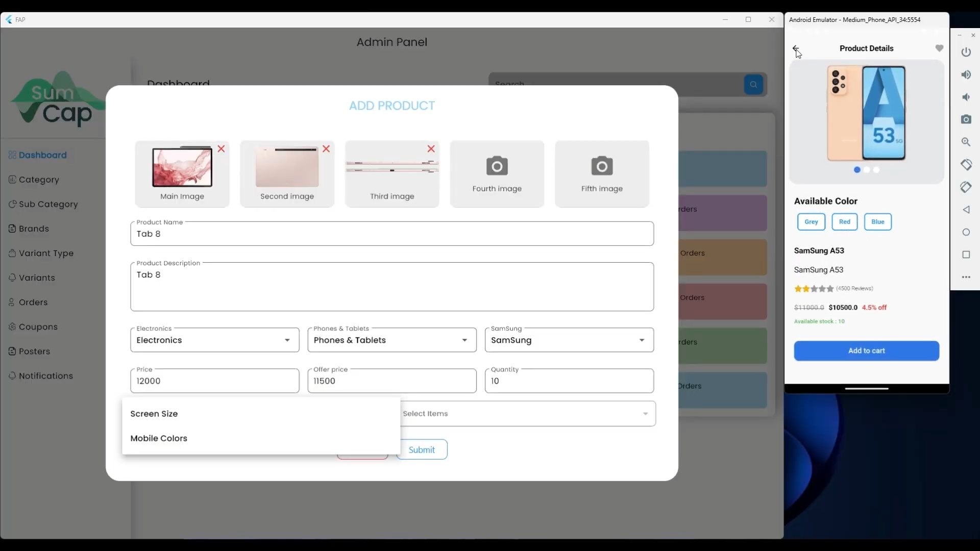Rotate the emulator screen left

(x=966, y=164)
